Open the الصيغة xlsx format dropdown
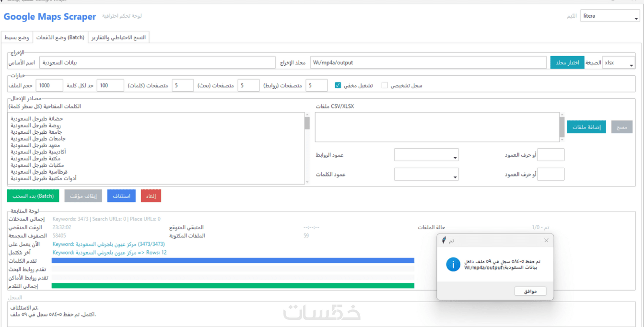The height and width of the screenshot is (327, 644). (619, 62)
